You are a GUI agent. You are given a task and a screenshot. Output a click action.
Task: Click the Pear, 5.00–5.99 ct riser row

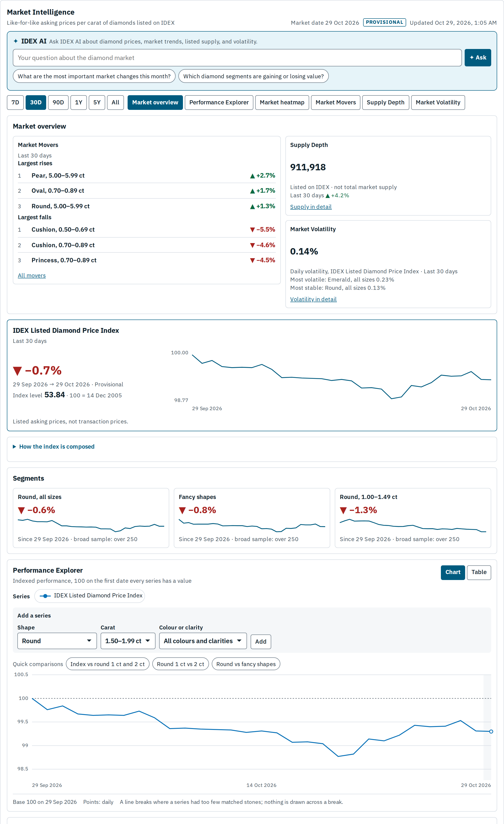(146, 176)
